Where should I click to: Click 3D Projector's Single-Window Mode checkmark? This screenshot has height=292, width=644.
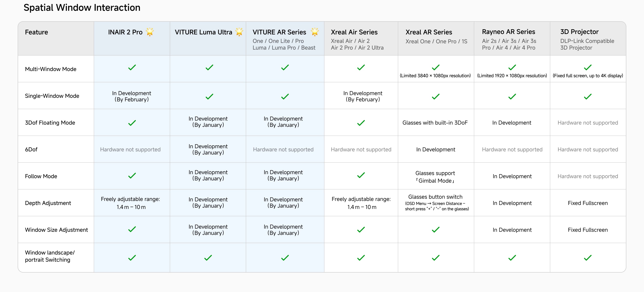coord(588,97)
